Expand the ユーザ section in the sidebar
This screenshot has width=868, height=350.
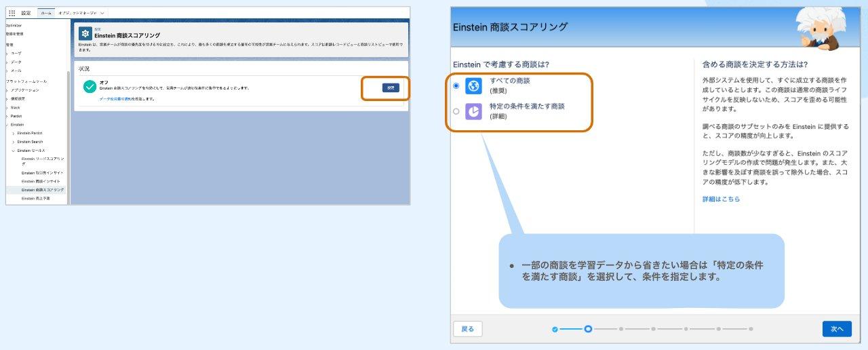point(7,52)
